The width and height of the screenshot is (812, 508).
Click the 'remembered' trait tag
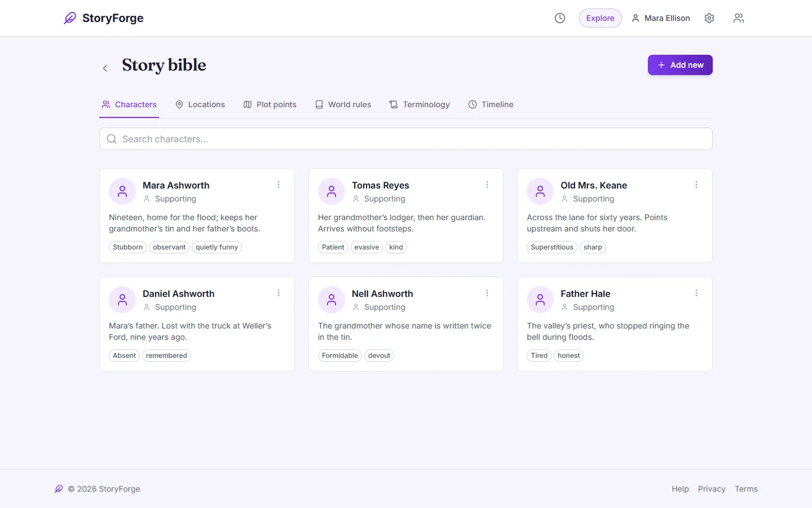coord(166,356)
